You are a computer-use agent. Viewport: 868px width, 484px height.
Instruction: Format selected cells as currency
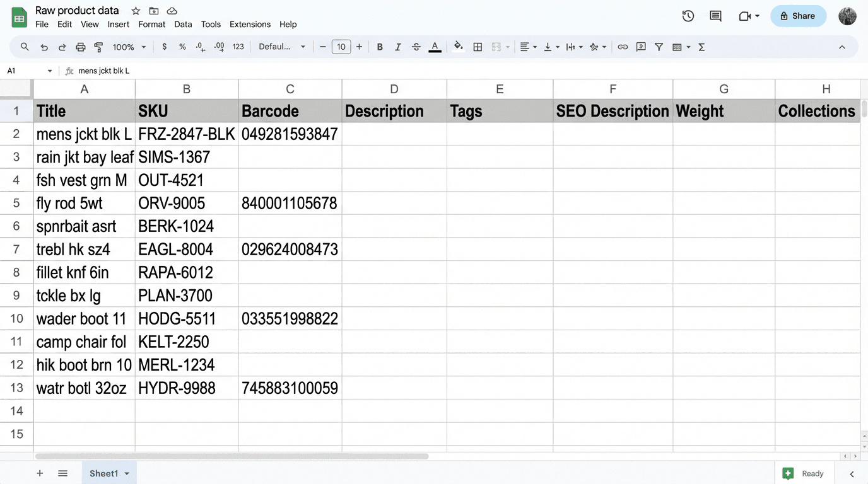(163, 47)
